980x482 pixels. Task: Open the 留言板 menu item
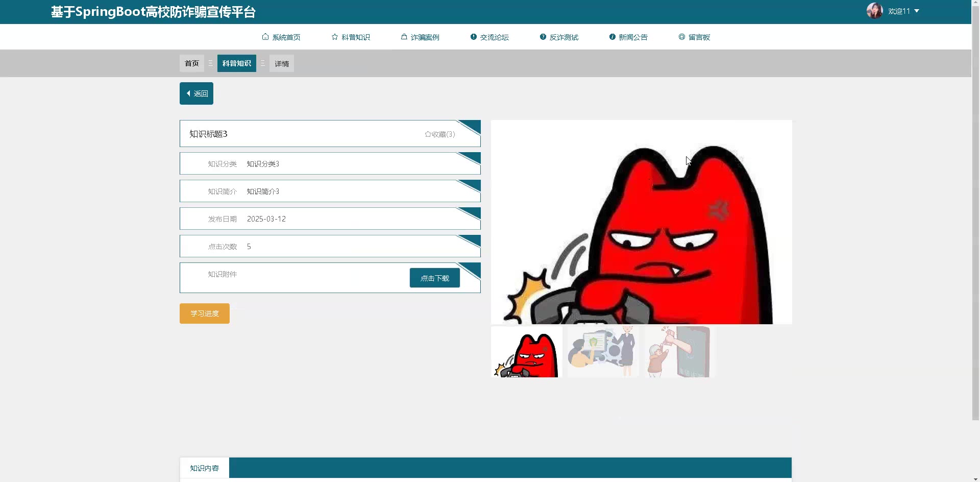[x=694, y=37]
